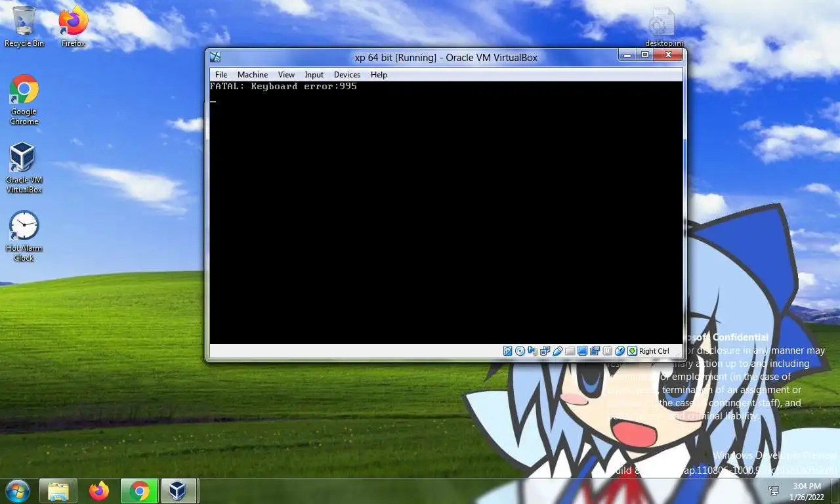
Task: Click the USB devices status icon
Action: point(557,351)
